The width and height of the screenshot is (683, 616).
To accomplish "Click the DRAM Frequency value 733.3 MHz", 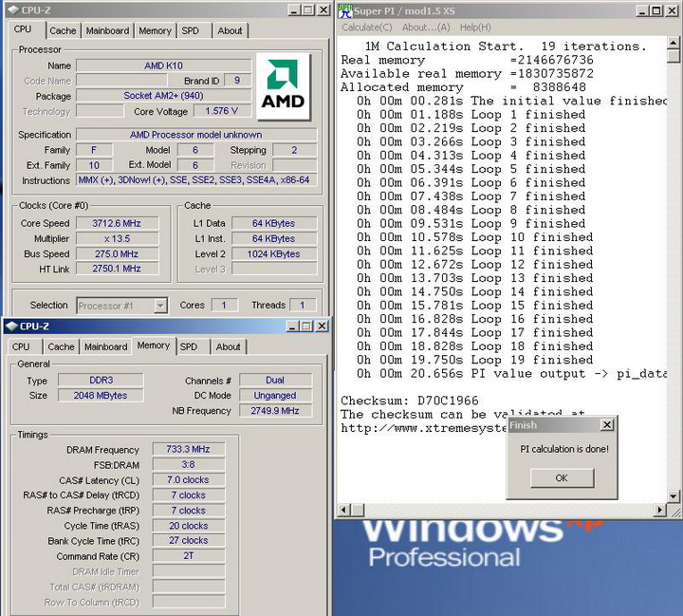I will [x=189, y=449].
